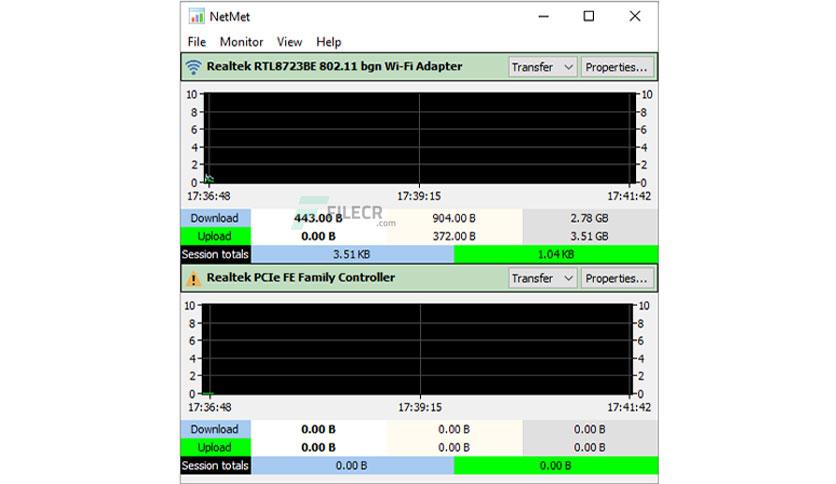Viewport: 836px width, 484px height.
Task: Click the 17:36:48 timestamp under PCIe graph
Action: pos(210,407)
